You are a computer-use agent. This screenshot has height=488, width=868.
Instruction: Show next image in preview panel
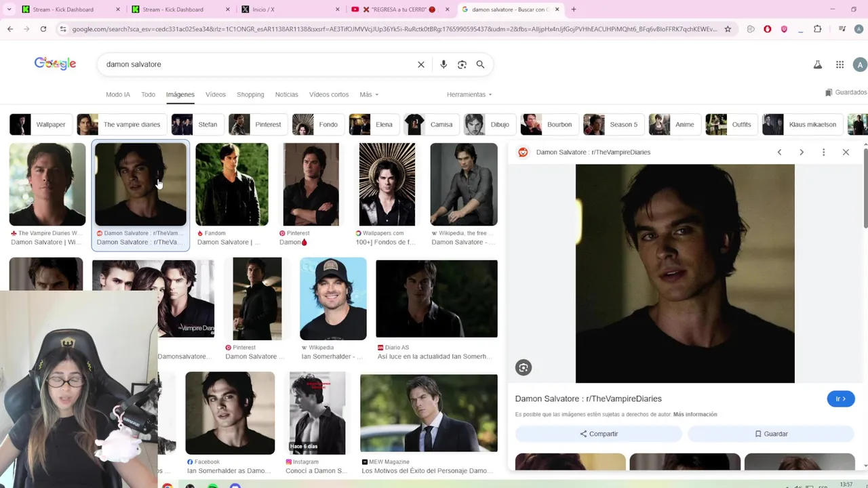click(x=802, y=152)
